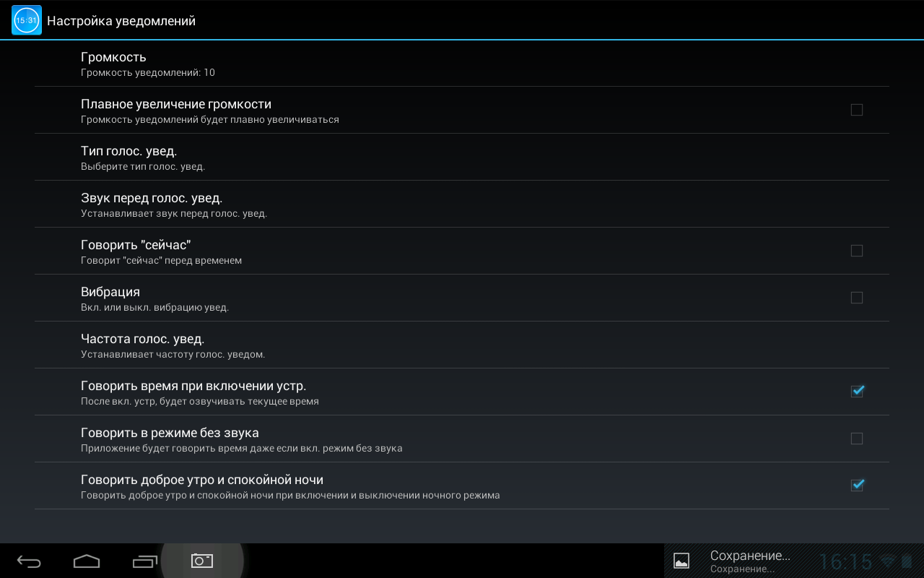
Task: Open Тип голос. увед. selection list
Action: click(x=462, y=158)
